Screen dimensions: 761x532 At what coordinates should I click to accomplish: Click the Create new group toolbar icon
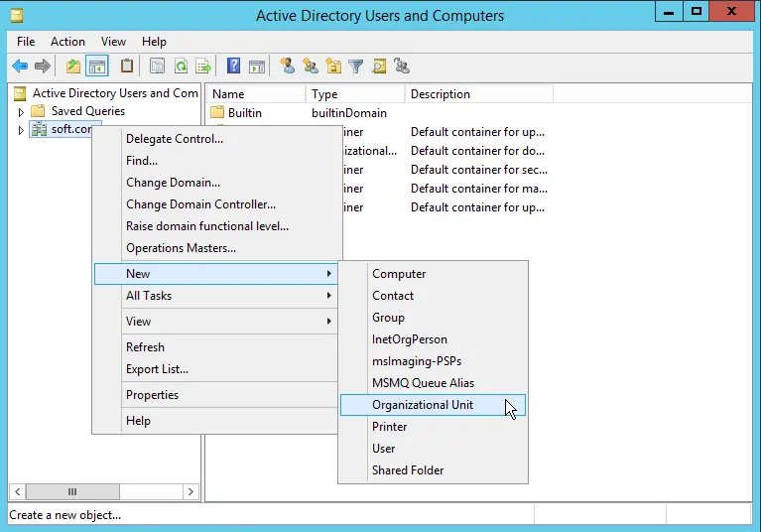(x=311, y=66)
